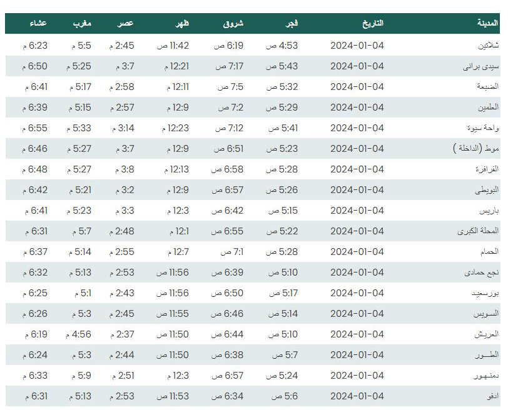Click the المدينة column header
This screenshot has width=508, height=420.
(487, 23)
